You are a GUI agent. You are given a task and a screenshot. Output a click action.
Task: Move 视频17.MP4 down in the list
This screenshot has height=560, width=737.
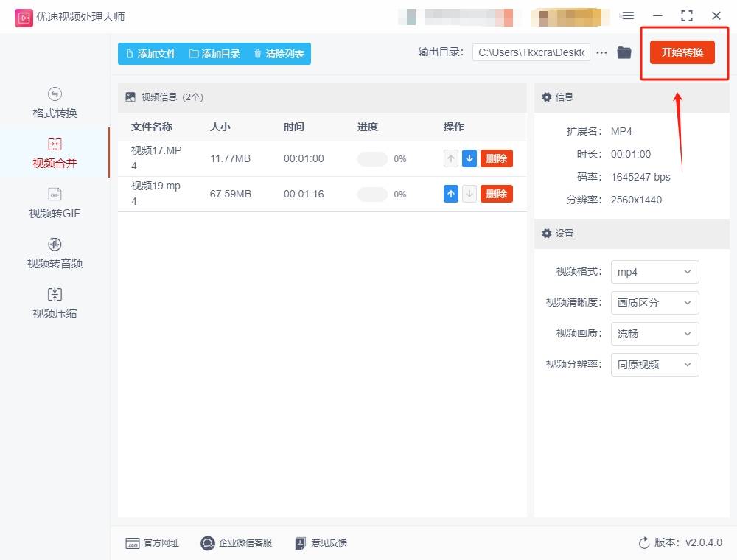[x=469, y=158]
